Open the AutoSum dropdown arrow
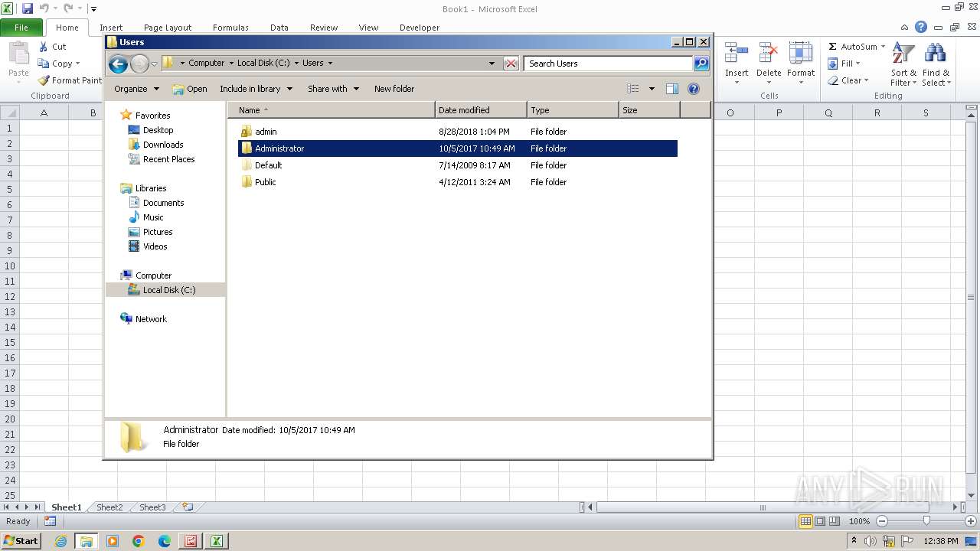The image size is (980, 551). [x=883, y=47]
